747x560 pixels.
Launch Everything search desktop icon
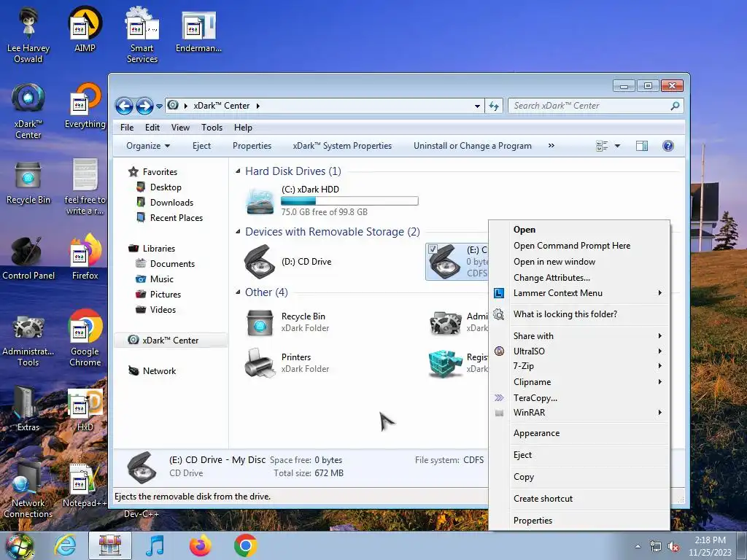[x=85, y=106]
